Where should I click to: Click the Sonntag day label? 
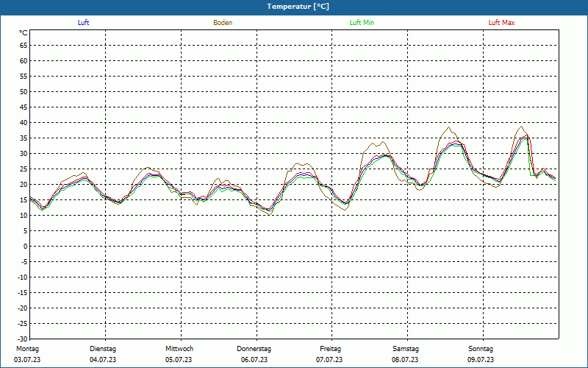481,349
